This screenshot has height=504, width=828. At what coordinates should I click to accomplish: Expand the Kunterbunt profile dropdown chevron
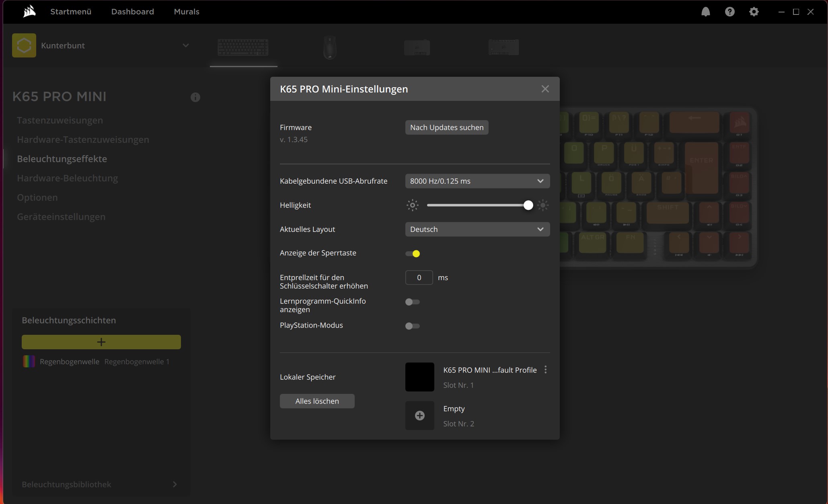[185, 45]
